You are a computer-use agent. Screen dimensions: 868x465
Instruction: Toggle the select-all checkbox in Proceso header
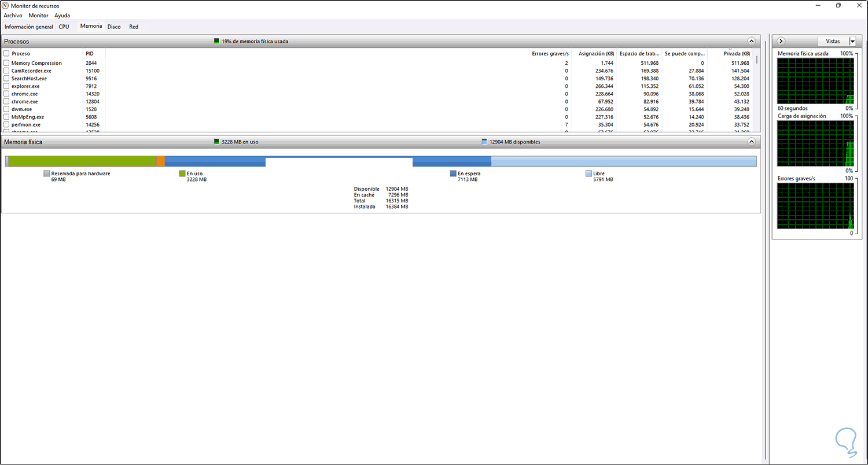6,53
